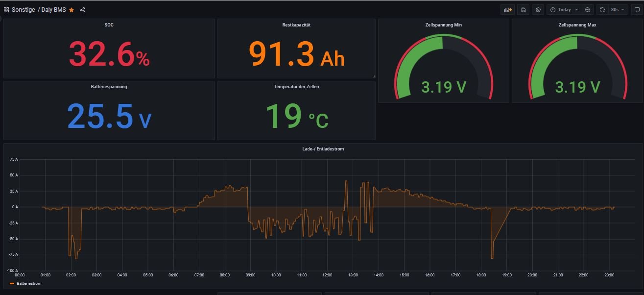Cycle view mode with monitor icon
644x295 pixels.
(x=637, y=10)
